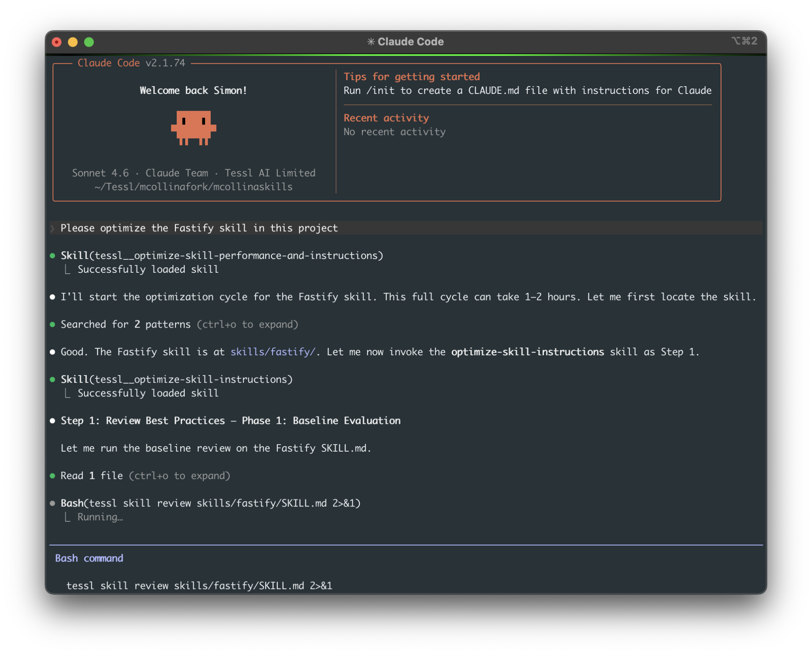
Task: Click the tessl skill review command text
Action: click(x=199, y=585)
